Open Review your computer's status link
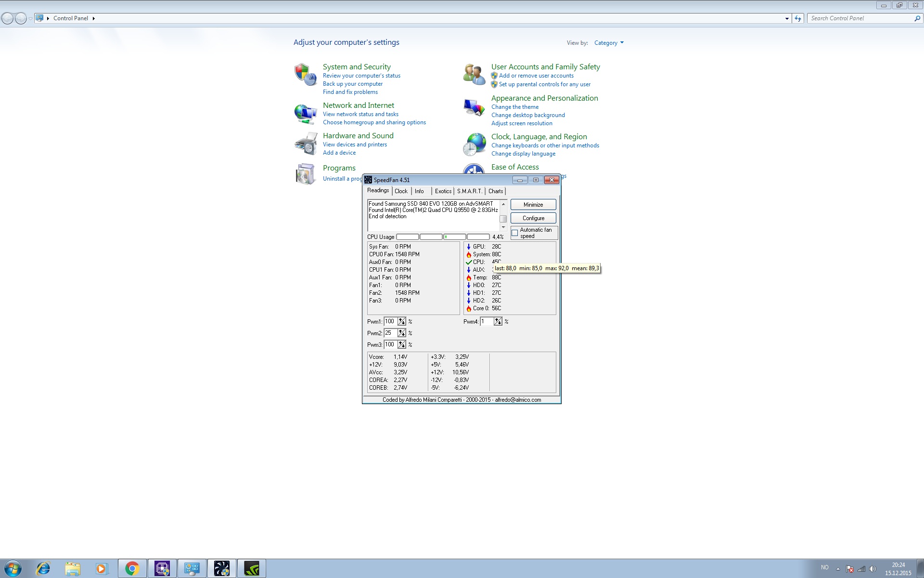This screenshot has height=578, width=924. pyautogui.click(x=361, y=76)
